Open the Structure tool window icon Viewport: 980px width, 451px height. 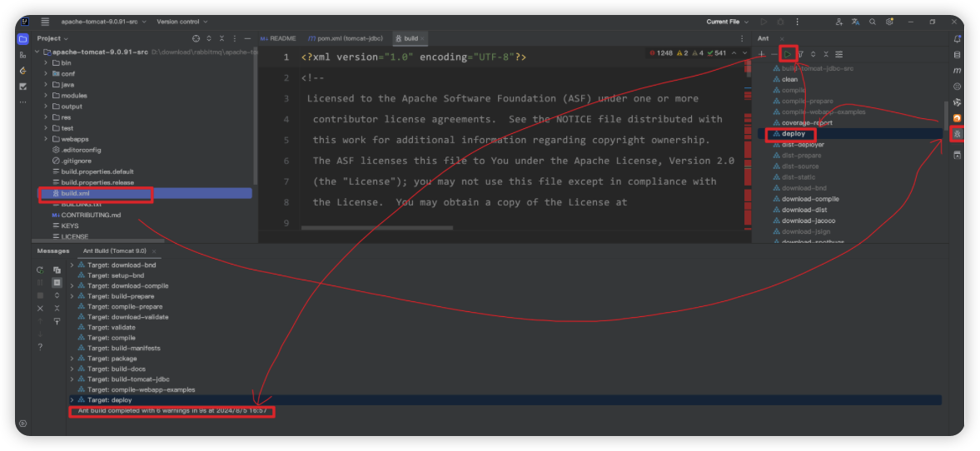click(23, 55)
